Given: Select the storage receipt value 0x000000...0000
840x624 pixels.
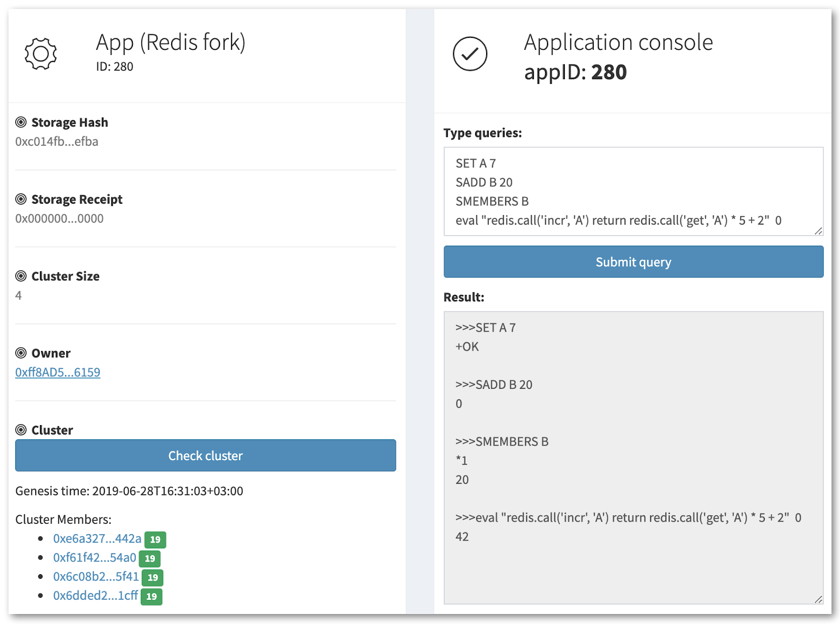Looking at the screenshot, I should [59, 218].
